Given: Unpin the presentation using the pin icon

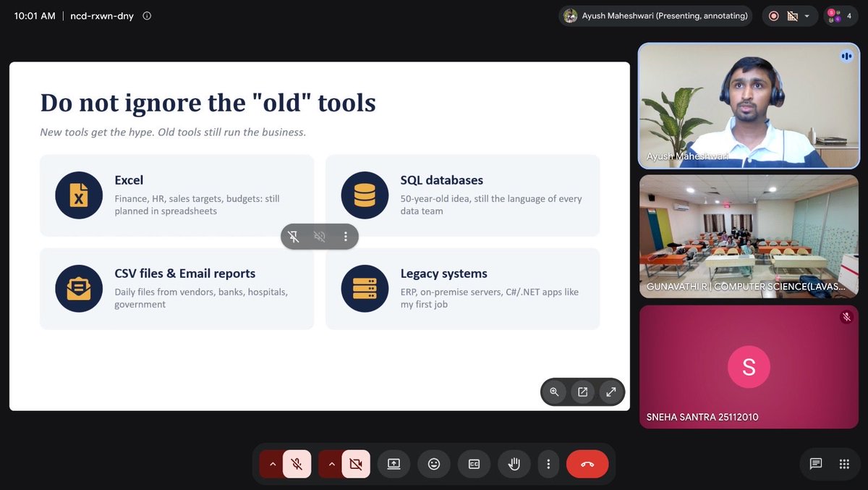Looking at the screenshot, I should click(294, 236).
